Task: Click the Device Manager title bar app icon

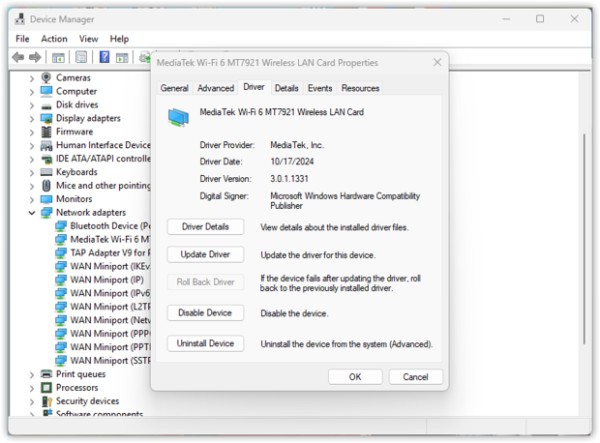Action: (x=20, y=19)
